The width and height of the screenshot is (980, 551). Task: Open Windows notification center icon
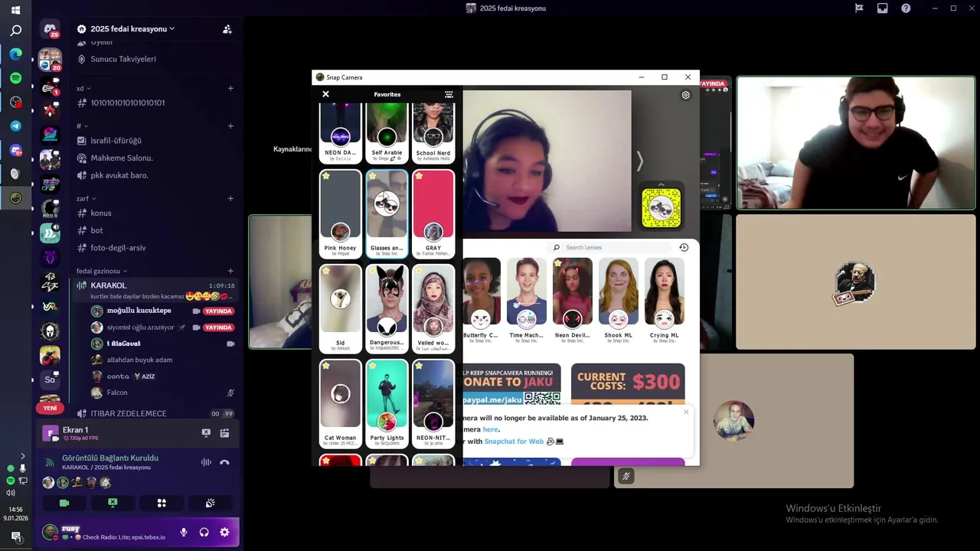(15, 536)
